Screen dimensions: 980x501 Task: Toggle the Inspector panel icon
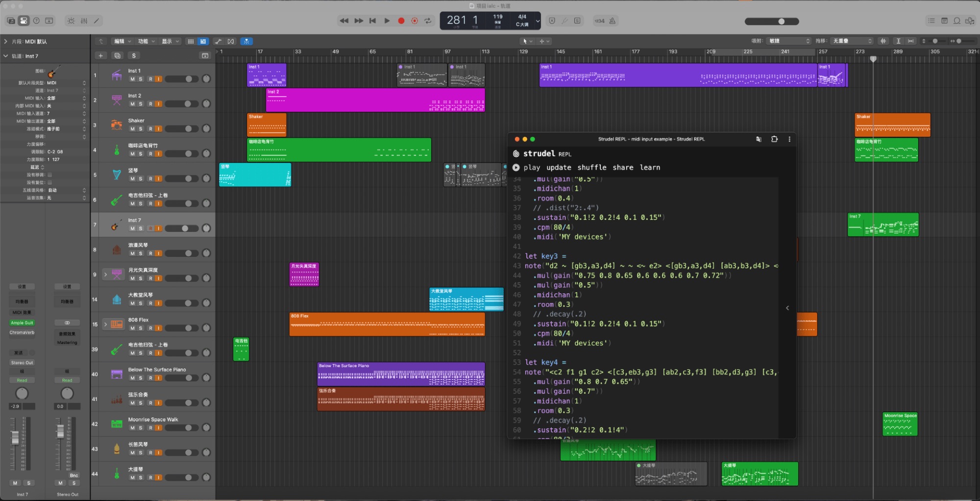(24, 21)
